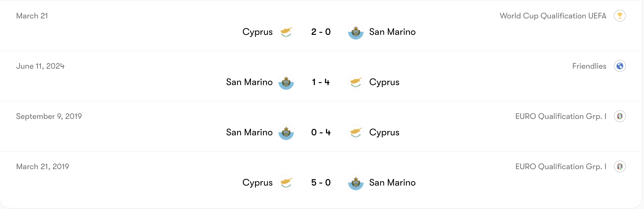The width and height of the screenshot is (644, 209).
Task: Click Cyprus flag in the 0 - 4 match
Action: click(x=356, y=132)
